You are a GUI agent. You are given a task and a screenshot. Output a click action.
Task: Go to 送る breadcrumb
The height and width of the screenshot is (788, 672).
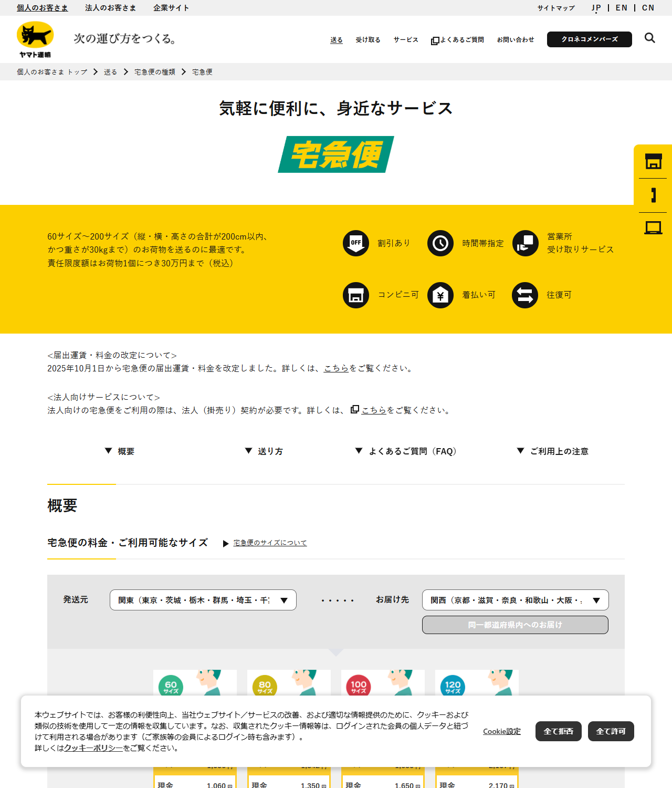coord(110,72)
